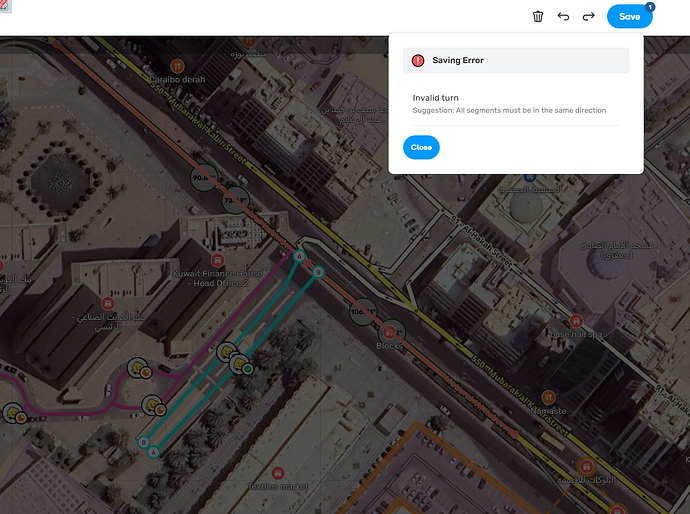Click the trash delete icon
This screenshot has height=514, width=690.
point(538,16)
